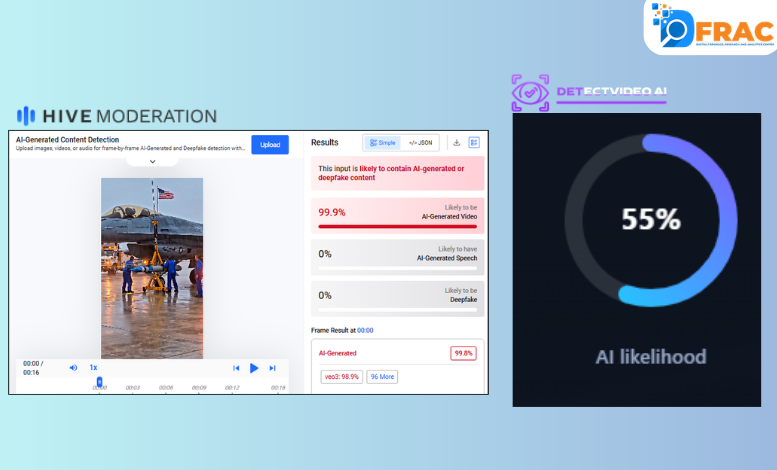This screenshot has height=470, width=777.
Task: Click the Upload button
Action: click(270, 145)
